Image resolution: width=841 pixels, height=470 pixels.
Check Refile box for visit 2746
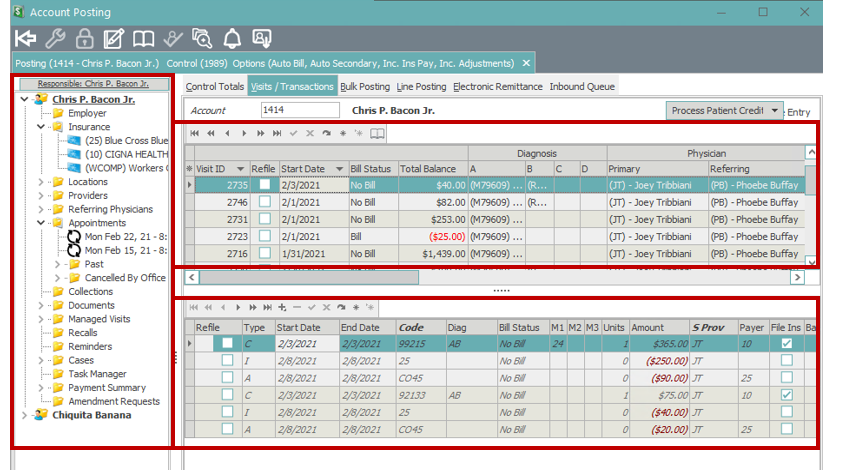(264, 202)
